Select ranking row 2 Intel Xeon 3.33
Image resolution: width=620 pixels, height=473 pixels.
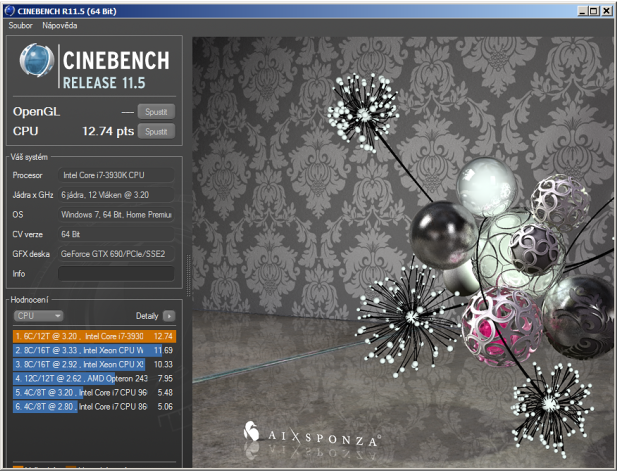coord(95,350)
